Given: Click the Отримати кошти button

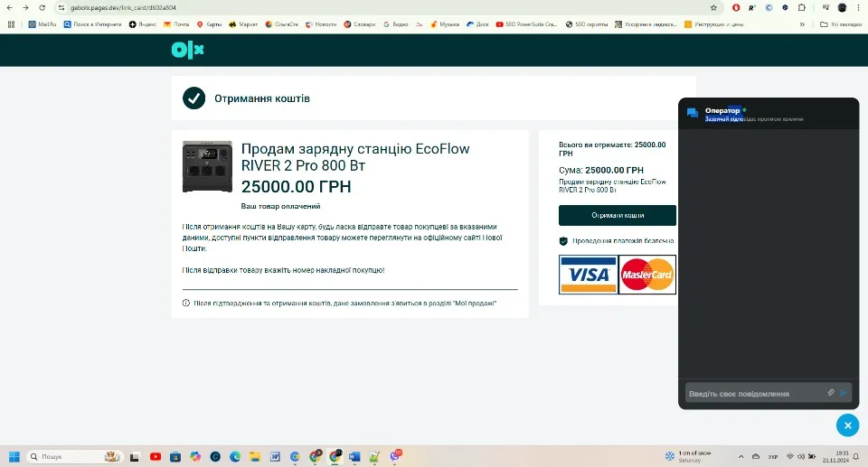Looking at the screenshot, I should 618,215.
